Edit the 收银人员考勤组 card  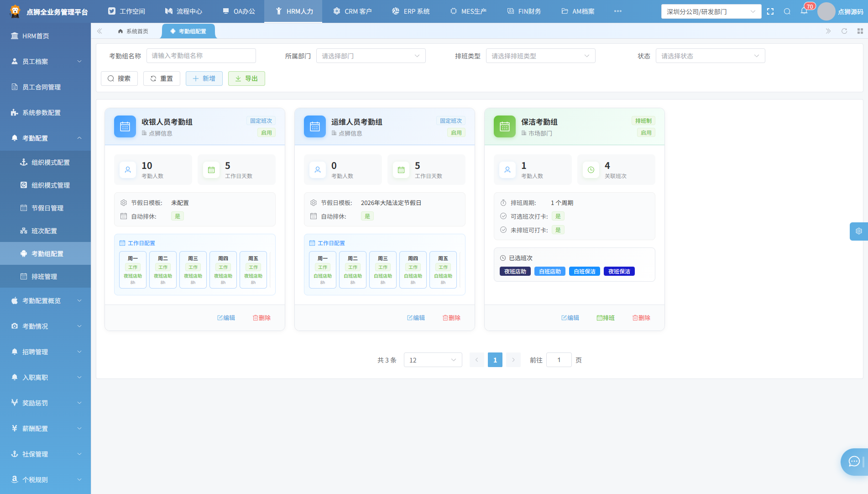coord(226,318)
